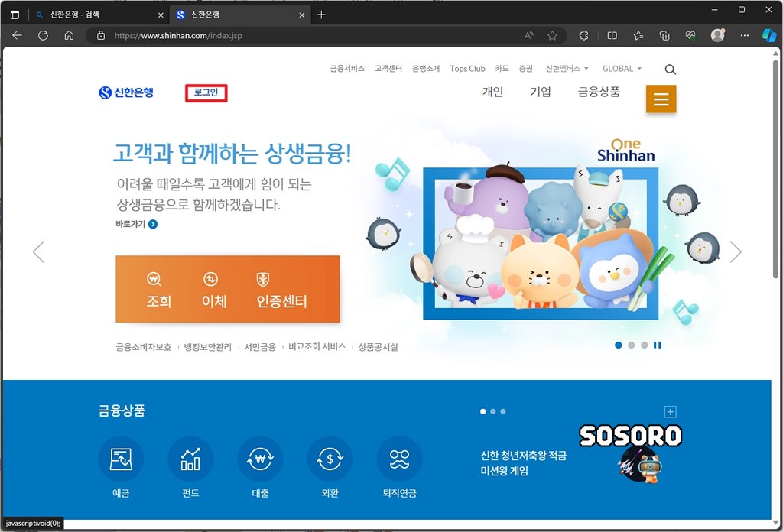Open new tab with plus button
Screen dimensions: 783x532
(x=322, y=15)
